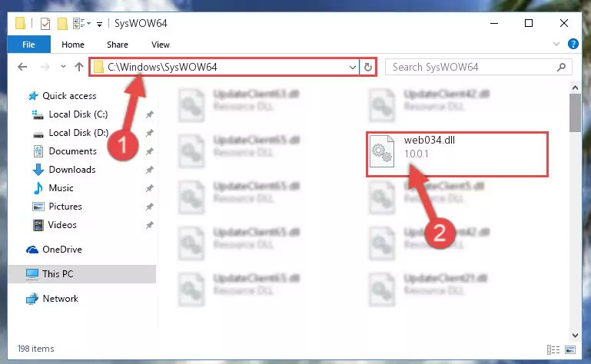Switch to the Share ribbon tab
The width and height of the screenshot is (591, 364).
(118, 45)
